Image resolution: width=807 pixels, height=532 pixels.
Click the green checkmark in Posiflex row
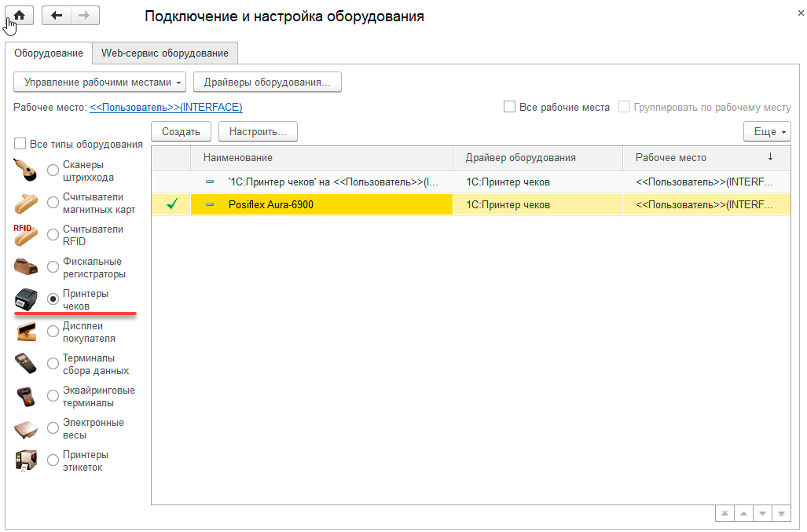click(x=172, y=204)
